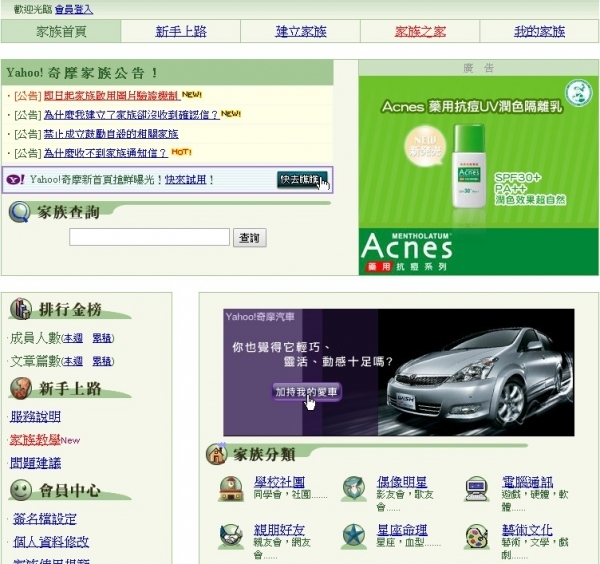Open the 服務說明 link
The width and height of the screenshot is (600, 564).
(35, 416)
